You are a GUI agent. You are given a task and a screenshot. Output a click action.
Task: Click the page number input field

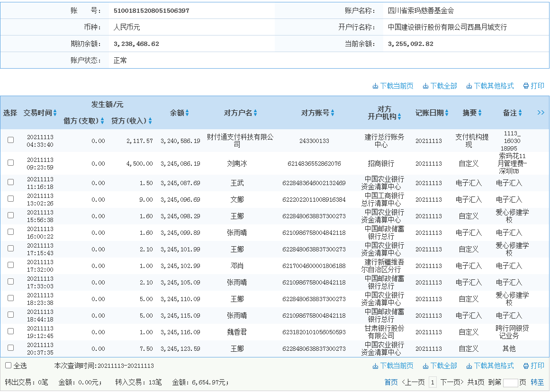[510, 383]
